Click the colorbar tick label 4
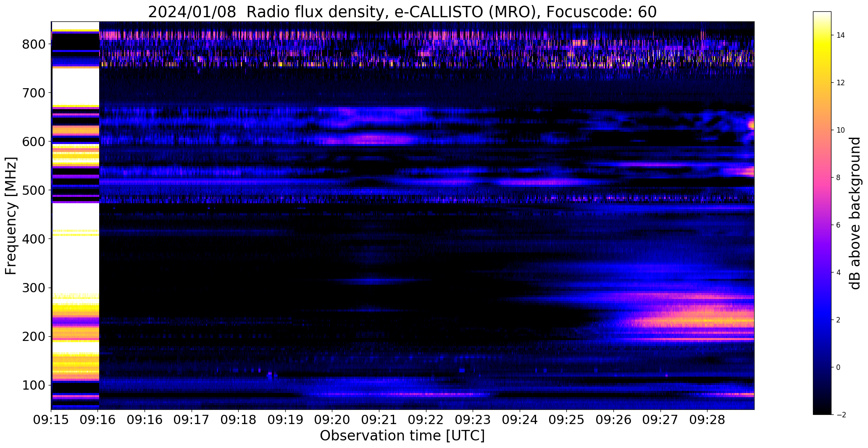 pyautogui.click(x=838, y=272)
